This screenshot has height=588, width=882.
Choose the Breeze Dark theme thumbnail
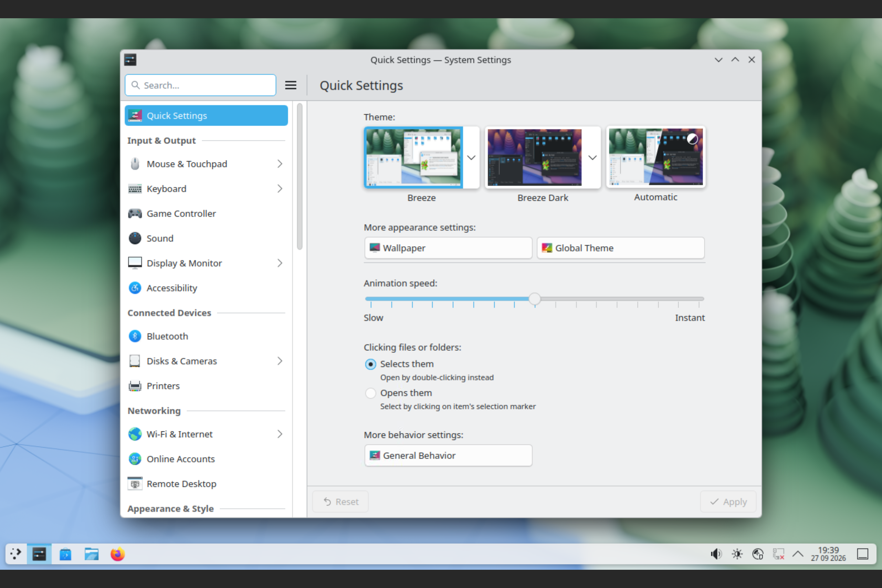tap(534, 157)
